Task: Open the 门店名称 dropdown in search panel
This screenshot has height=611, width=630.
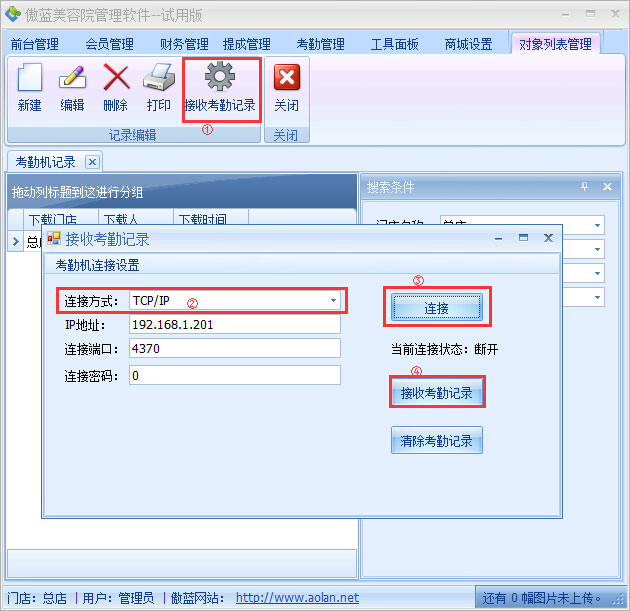Action: [x=597, y=225]
